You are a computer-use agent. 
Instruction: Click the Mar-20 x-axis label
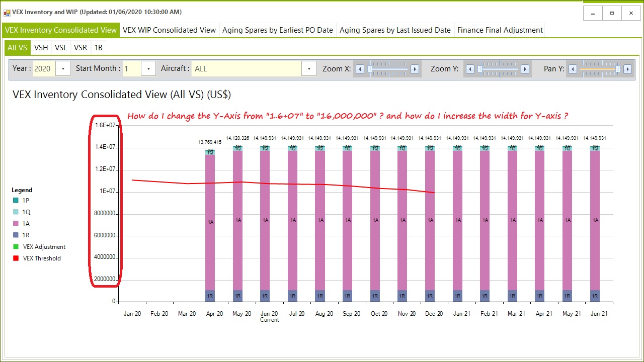[187, 314]
